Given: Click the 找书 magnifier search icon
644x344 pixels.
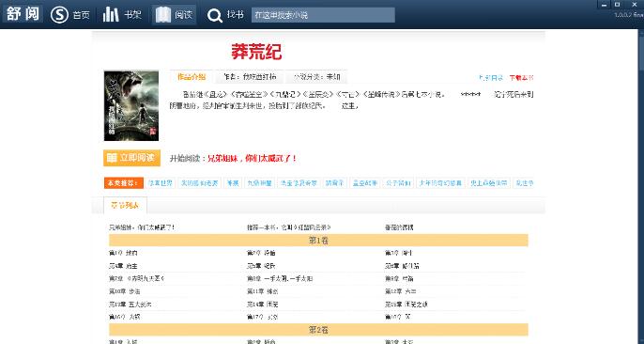Looking at the screenshot, I should coord(214,16).
